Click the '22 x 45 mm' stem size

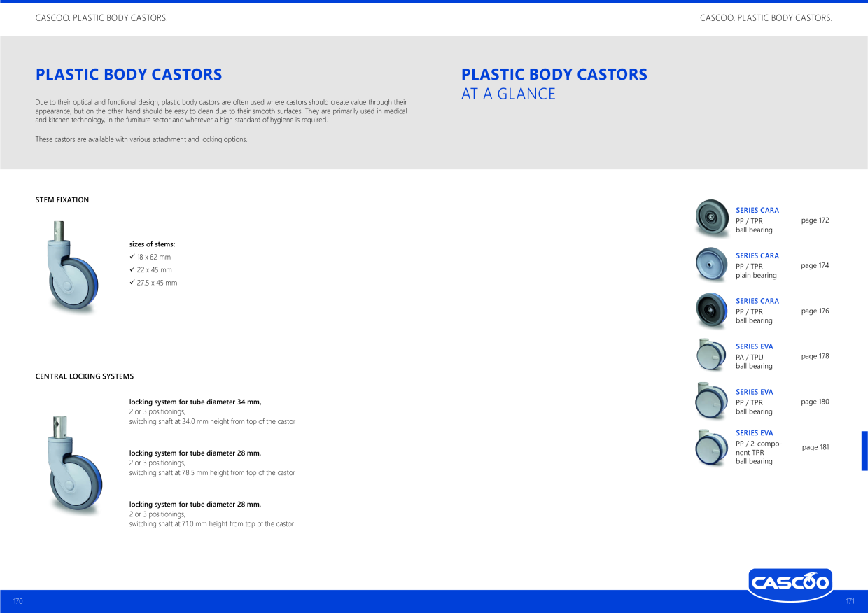[x=154, y=270]
